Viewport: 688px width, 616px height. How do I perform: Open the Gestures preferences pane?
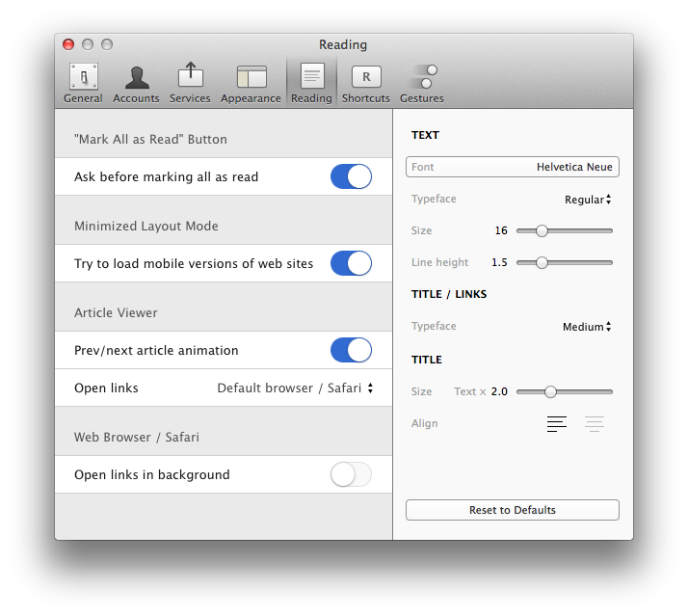(422, 83)
